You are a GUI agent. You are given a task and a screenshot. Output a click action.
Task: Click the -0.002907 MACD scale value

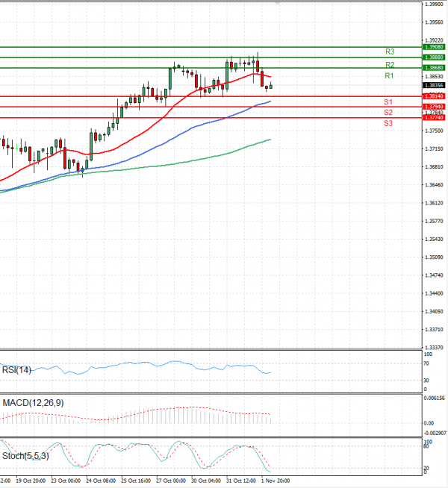tap(435, 433)
